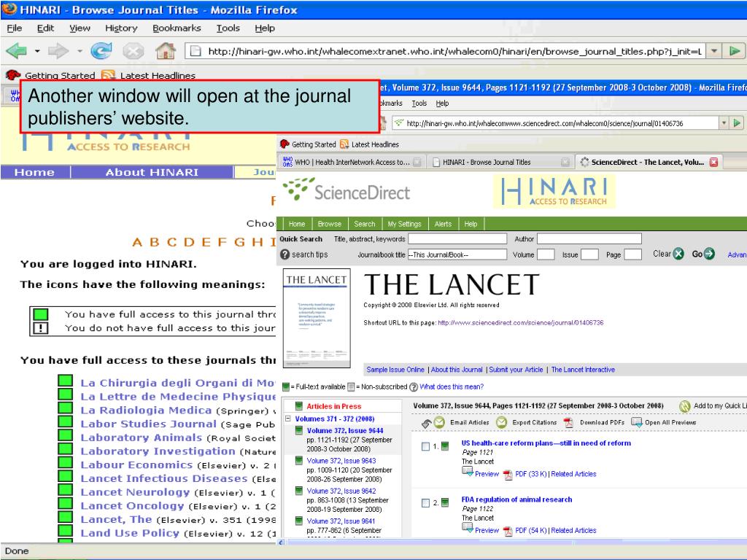Click green access icon beside Laboratory Animals
The width and height of the screenshot is (747, 560).
[65, 435]
